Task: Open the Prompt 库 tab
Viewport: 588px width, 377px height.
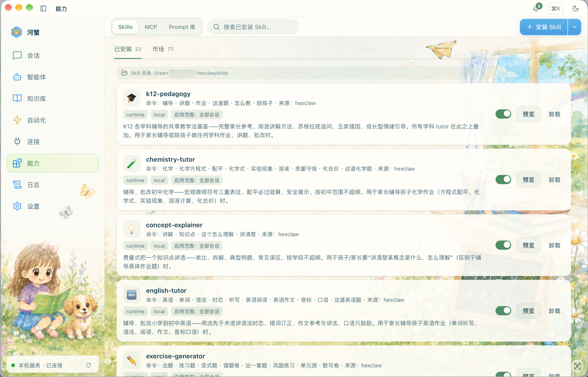Action: (182, 27)
